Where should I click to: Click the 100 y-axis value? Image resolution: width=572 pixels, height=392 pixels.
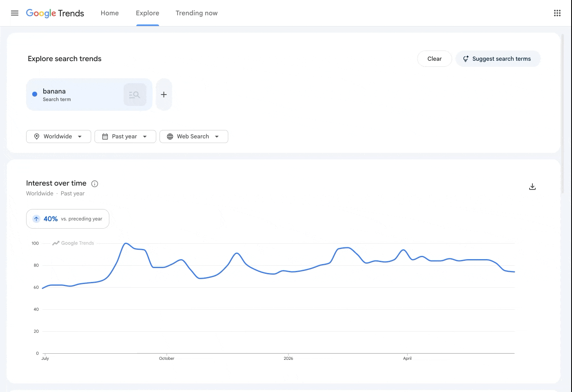pos(35,243)
